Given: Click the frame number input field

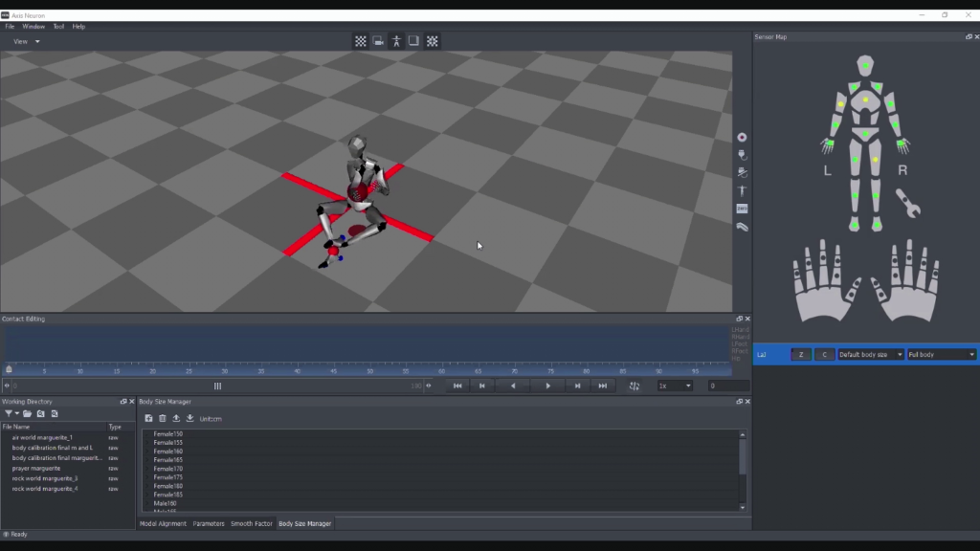Looking at the screenshot, I should click(x=728, y=386).
